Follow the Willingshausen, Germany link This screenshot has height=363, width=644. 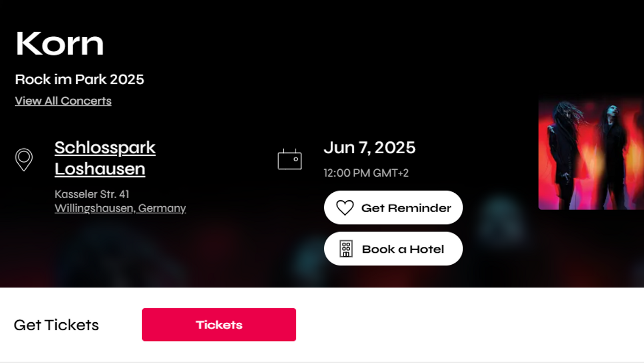tap(120, 208)
